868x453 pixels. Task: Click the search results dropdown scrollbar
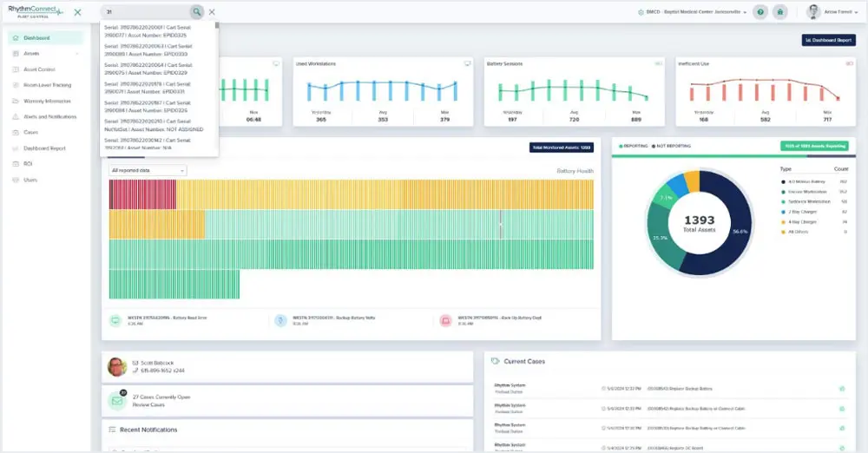(x=217, y=25)
